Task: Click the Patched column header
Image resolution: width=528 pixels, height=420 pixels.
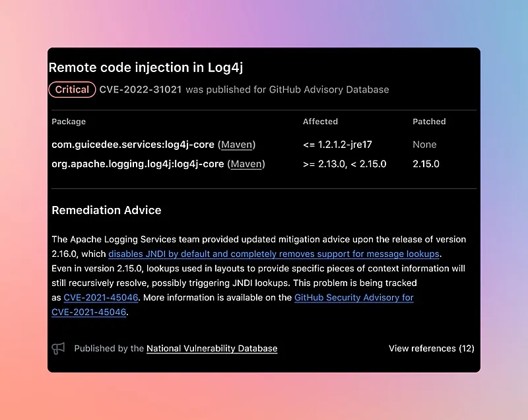Action: click(x=429, y=122)
